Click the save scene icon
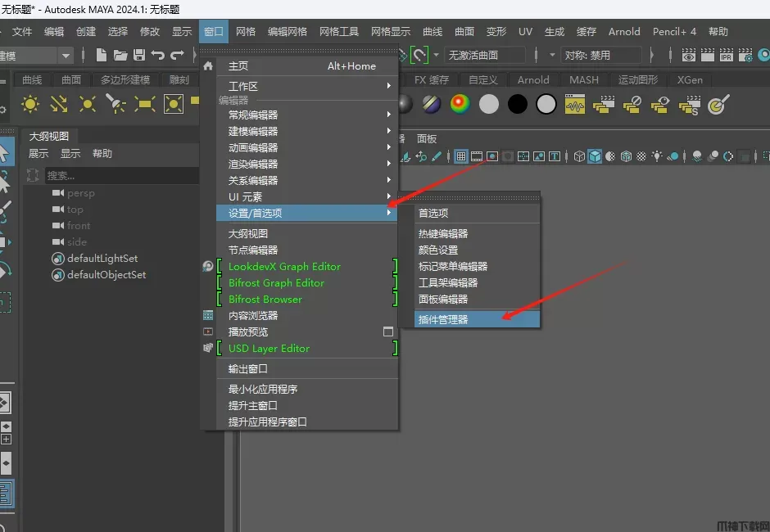 (139, 56)
